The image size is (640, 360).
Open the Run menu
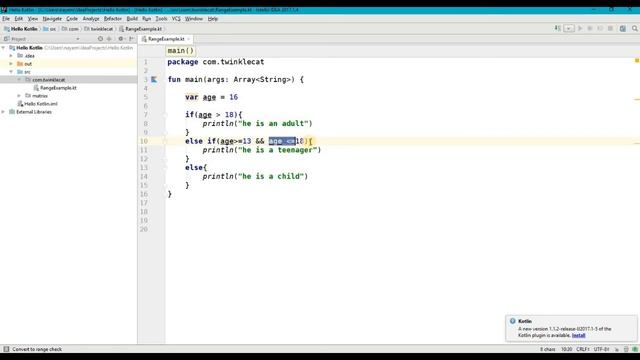point(147,19)
